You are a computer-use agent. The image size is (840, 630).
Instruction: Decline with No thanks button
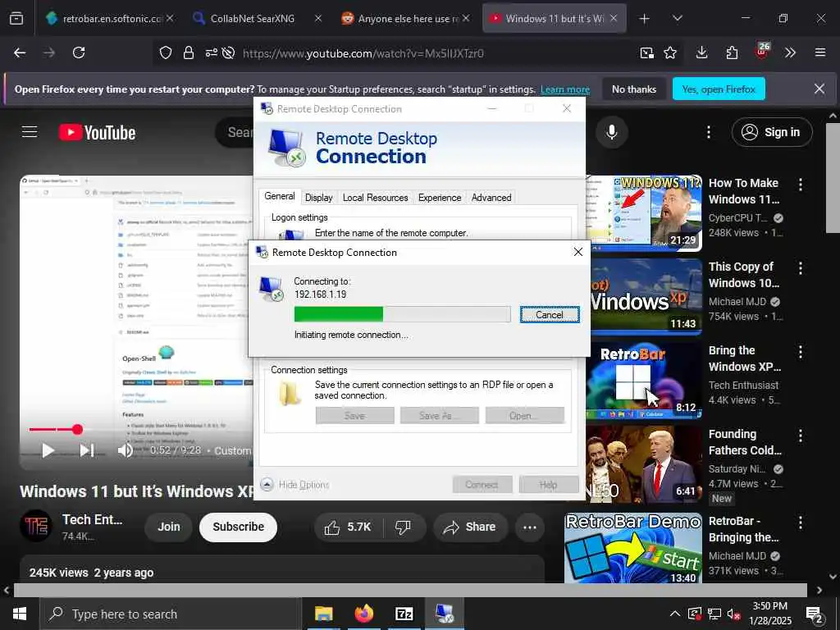(634, 89)
